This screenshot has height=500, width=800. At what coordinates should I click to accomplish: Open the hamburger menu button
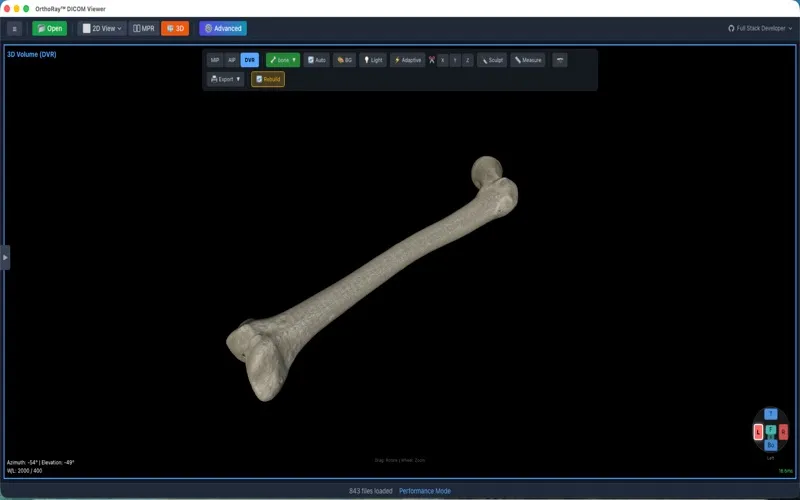click(x=14, y=29)
